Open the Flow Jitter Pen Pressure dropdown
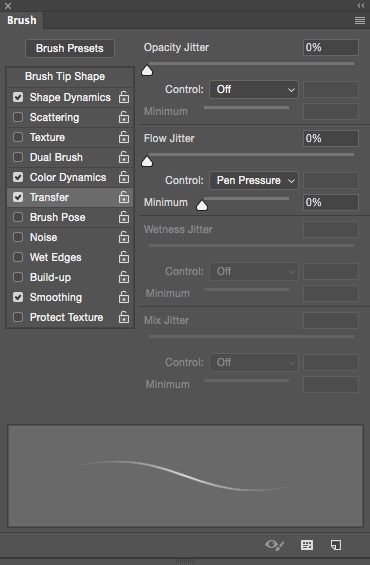Screen dimensions: 370x565 (254, 180)
